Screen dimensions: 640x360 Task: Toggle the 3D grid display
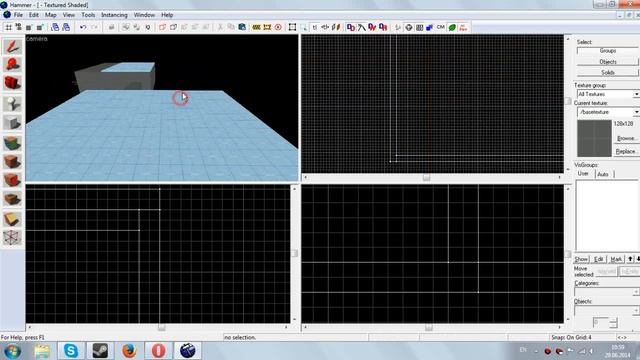tap(18, 27)
